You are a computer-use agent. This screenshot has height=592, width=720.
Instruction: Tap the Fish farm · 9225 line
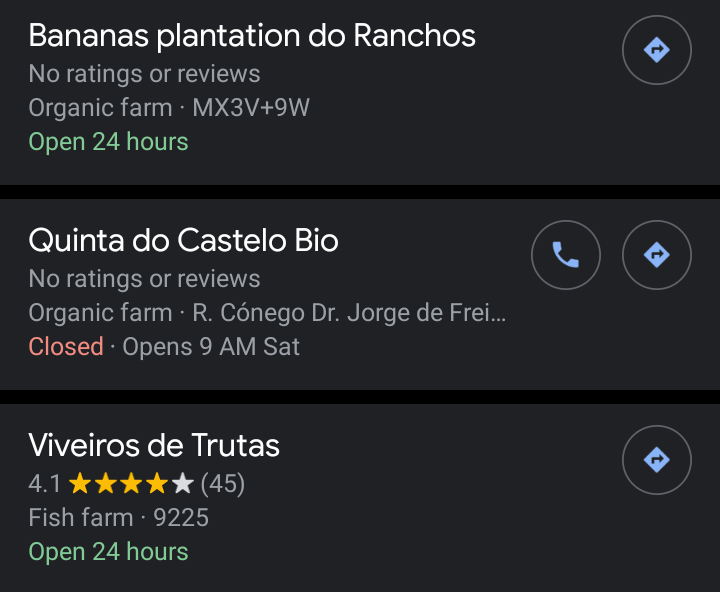(118, 518)
